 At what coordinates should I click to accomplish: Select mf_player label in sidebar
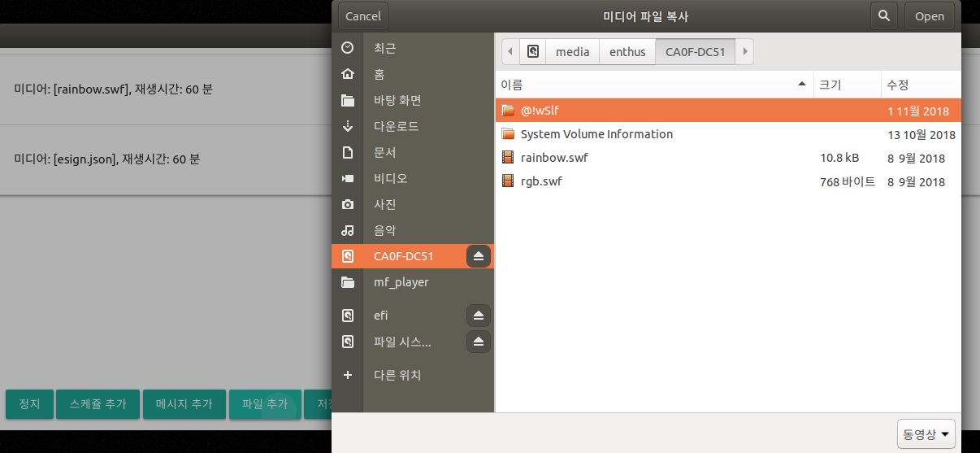coord(401,282)
